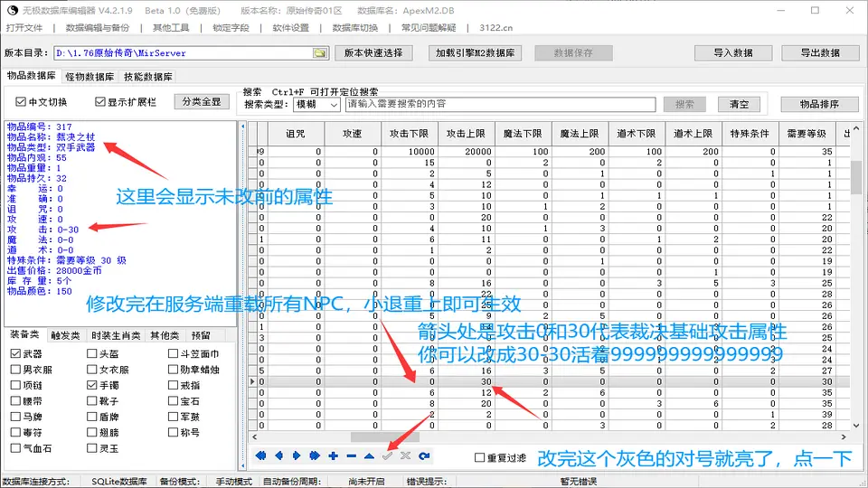Image resolution: width=868 pixels, height=488 pixels.
Task: Check the 项链 checkbox
Action: tap(15, 385)
